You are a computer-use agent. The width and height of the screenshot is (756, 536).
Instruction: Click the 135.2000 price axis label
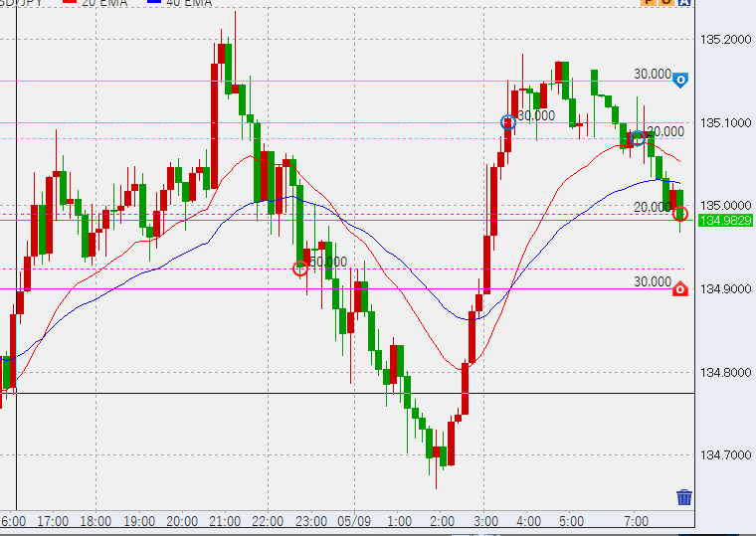click(725, 40)
